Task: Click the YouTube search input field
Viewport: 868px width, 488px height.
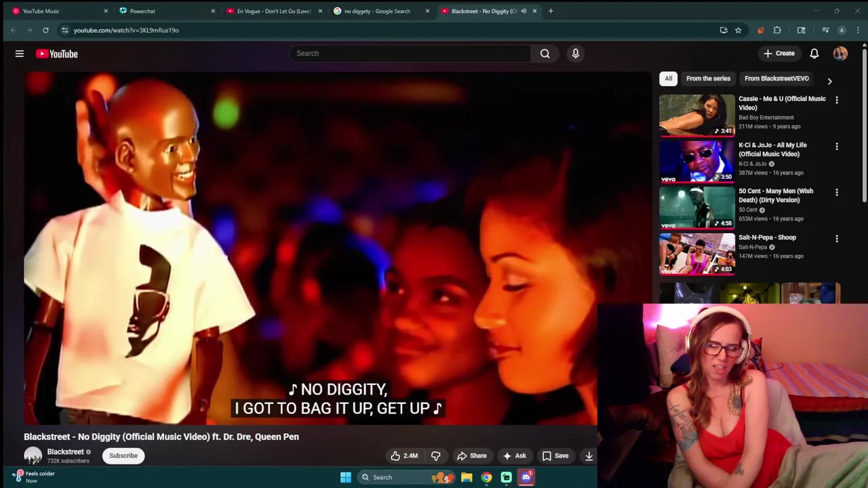Action: pyautogui.click(x=410, y=54)
